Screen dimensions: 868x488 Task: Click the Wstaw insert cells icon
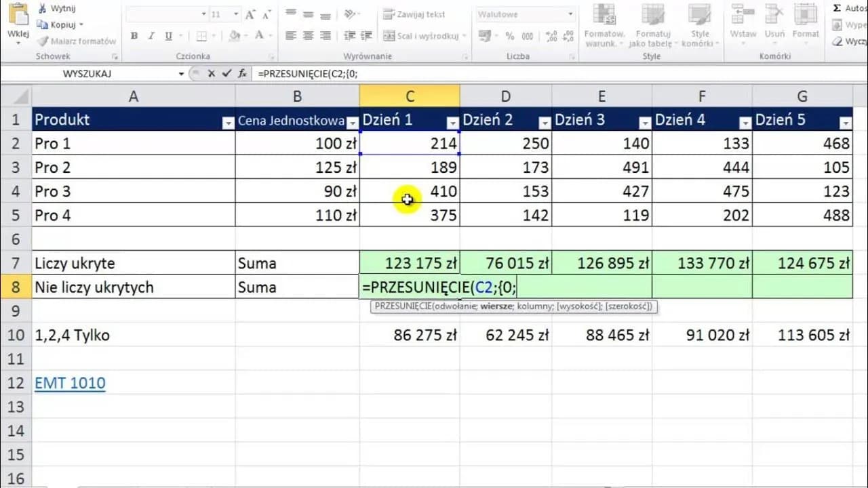[743, 19]
